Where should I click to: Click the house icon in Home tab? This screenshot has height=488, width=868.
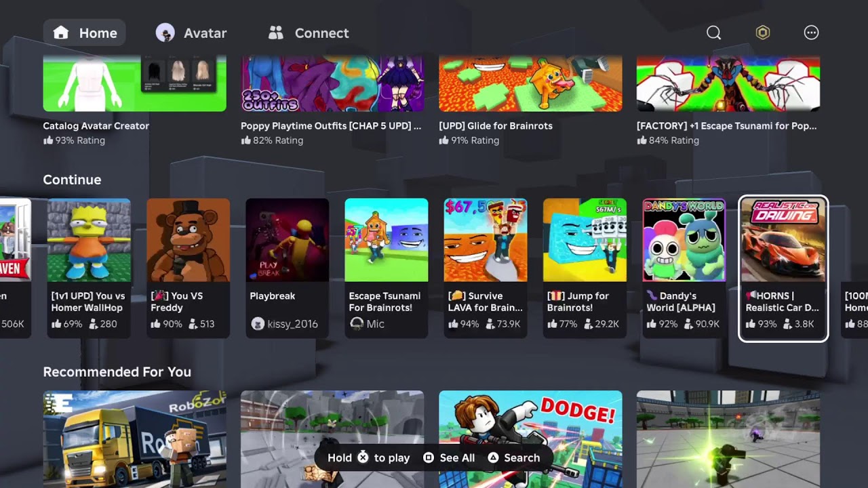(x=61, y=33)
